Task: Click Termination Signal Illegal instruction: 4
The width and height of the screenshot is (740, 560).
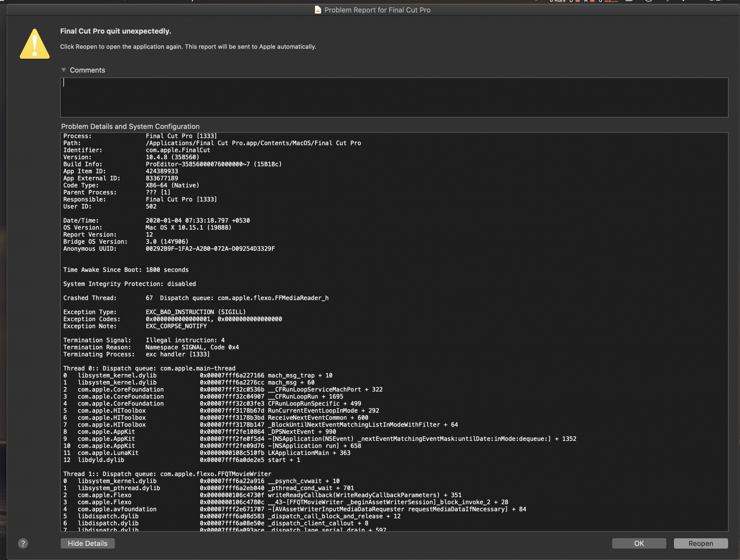Action: [x=185, y=340]
